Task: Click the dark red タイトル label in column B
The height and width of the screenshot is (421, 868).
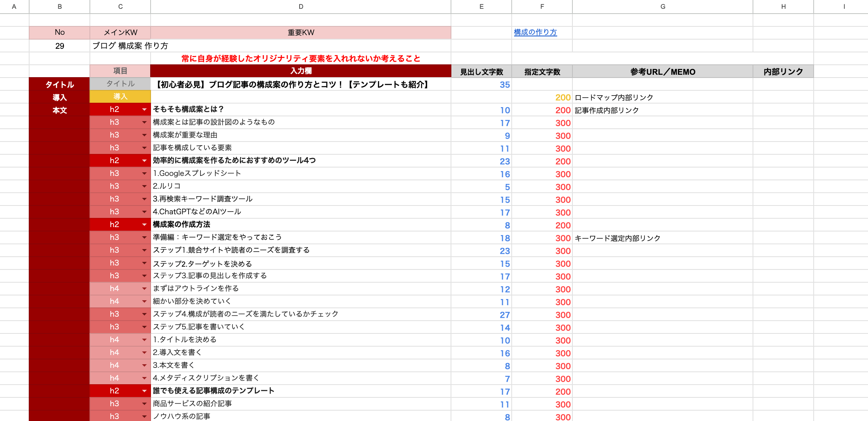Action: click(60, 84)
